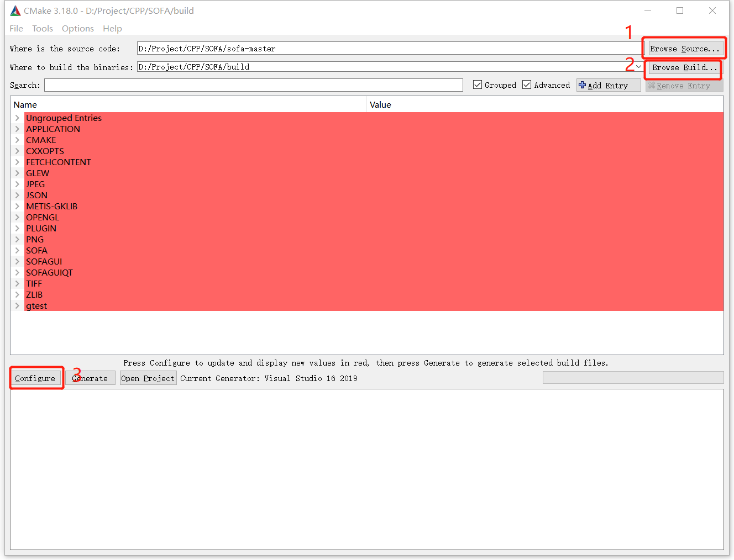The image size is (734, 560).
Task: Click inside the Search input field
Action: pos(254,84)
